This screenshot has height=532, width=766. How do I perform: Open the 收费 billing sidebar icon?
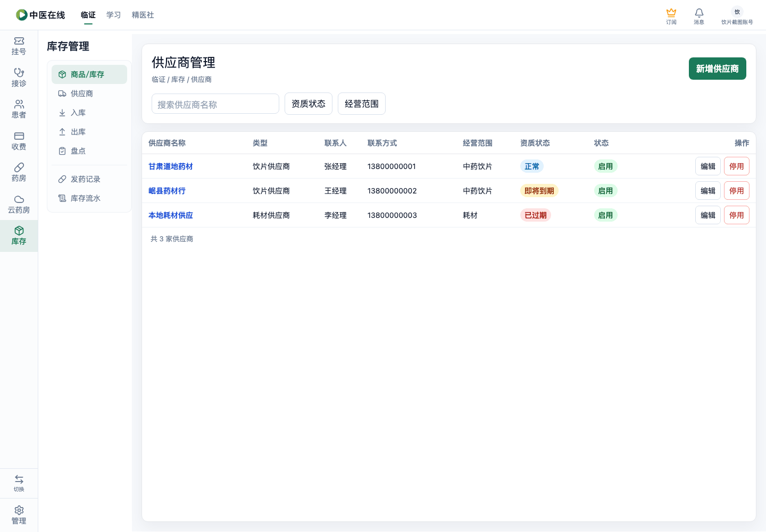tap(19, 136)
